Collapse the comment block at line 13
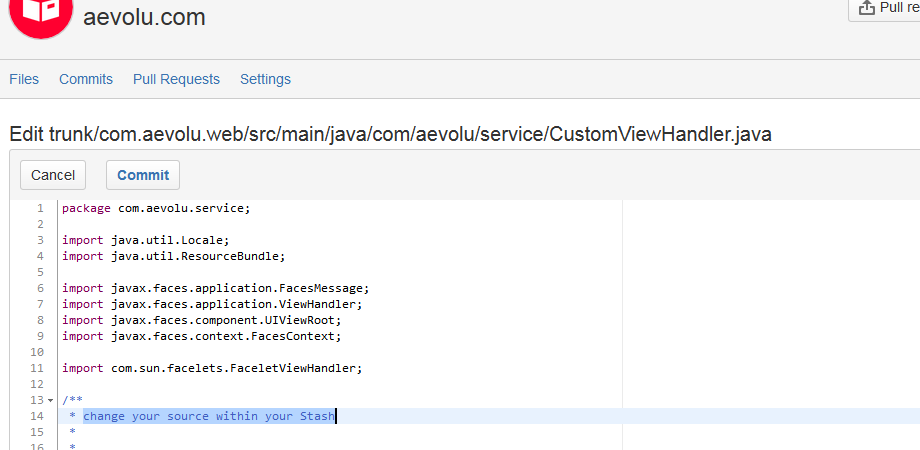The width and height of the screenshot is (920, 450). click(50, 401)
